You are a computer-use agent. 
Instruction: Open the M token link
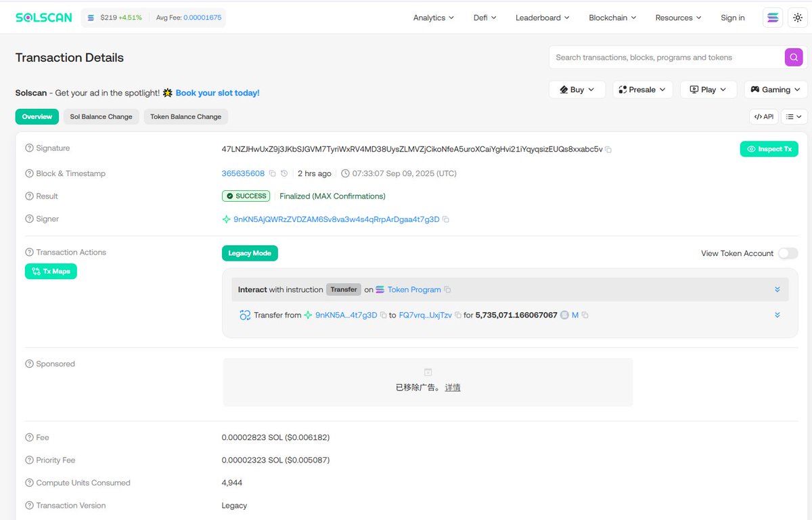(575, 316)
